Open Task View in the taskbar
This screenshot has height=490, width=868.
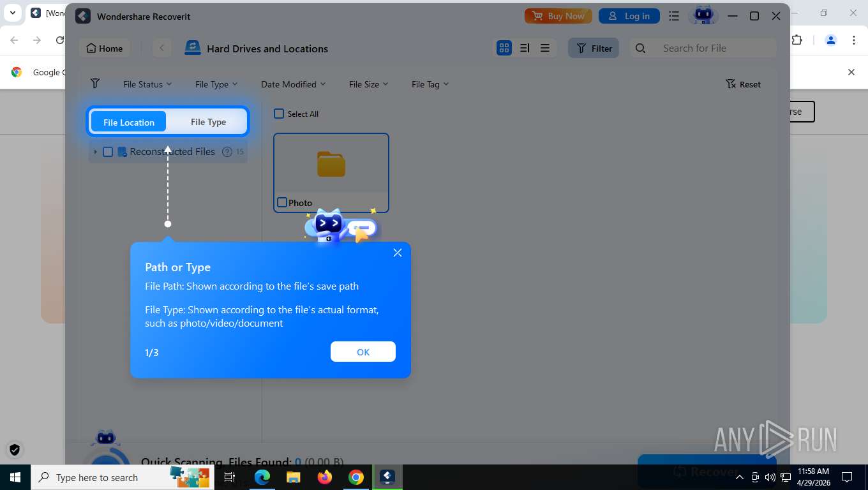coord(230,477)
